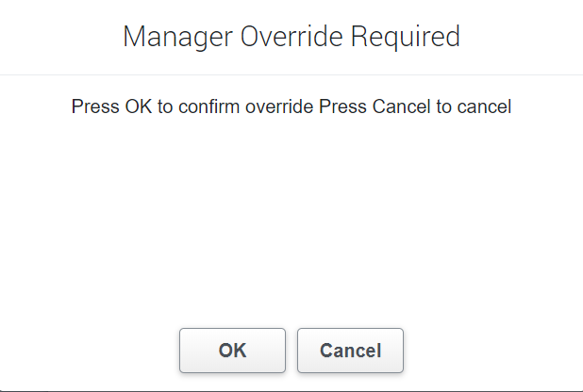This screenshot has height=392, width=583.
Task: Dismiss the override dialog using Cancel
Action: [x=350, y=351]
